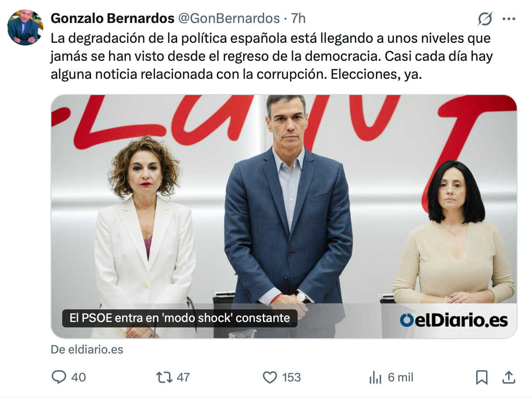The image size is (532, 399).
Task: Click the Grok slashed-circle icon
Action: pyautogui.click(x=485, y=18)
